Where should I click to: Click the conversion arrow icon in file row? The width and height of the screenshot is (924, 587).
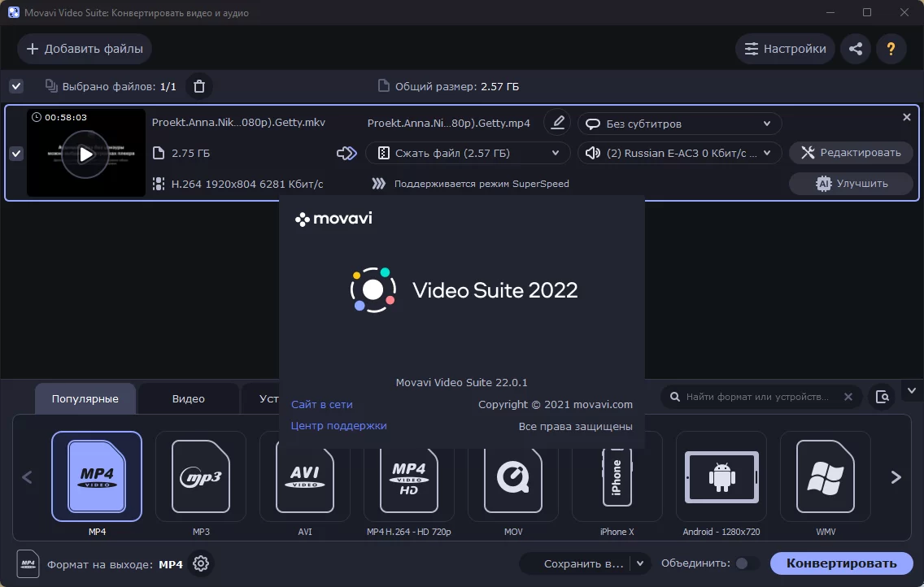click(x=346, y=153)
